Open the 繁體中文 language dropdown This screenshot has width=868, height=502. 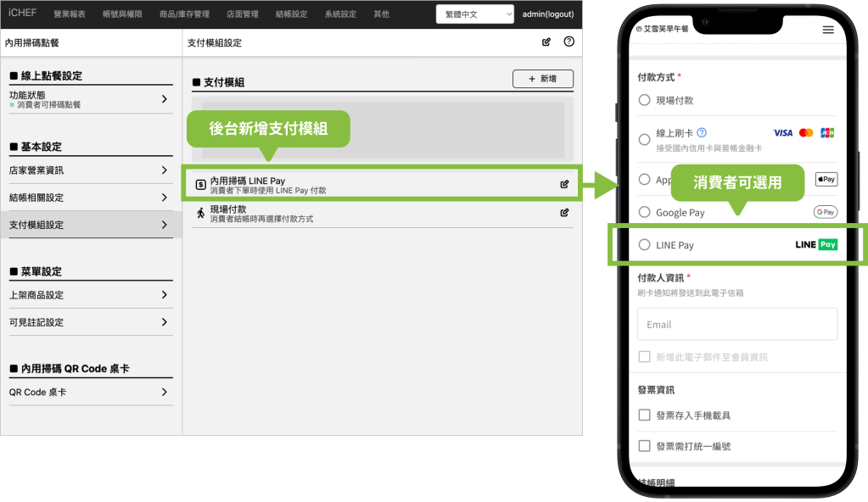coord(474,14)
